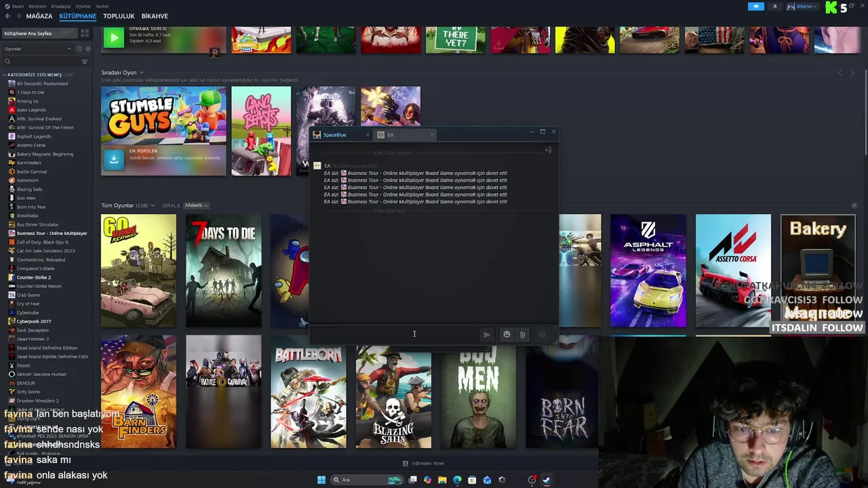Click the sidebar game search field

[x=44, y=62]
